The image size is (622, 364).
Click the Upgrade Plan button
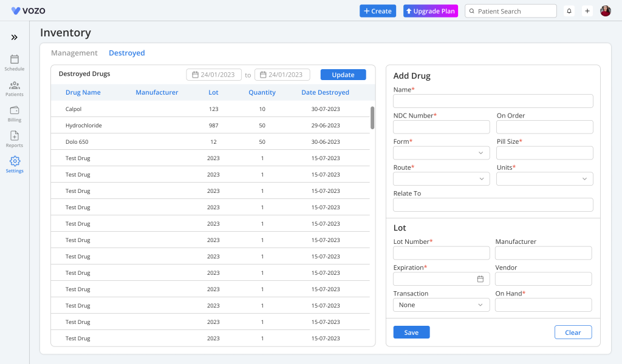[431, 11]
